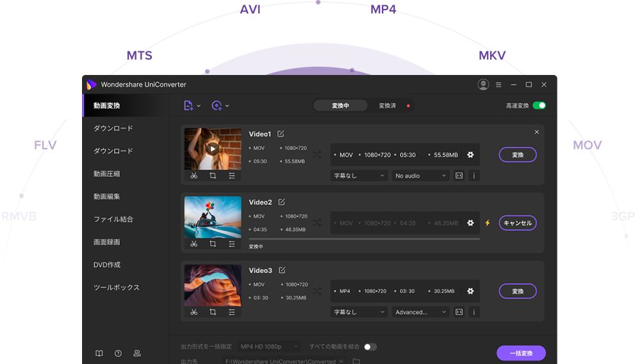This screenshot has height=364, width=635.
Task: Toggle すべての動画を結合 switch
Action: pos(370,347)
